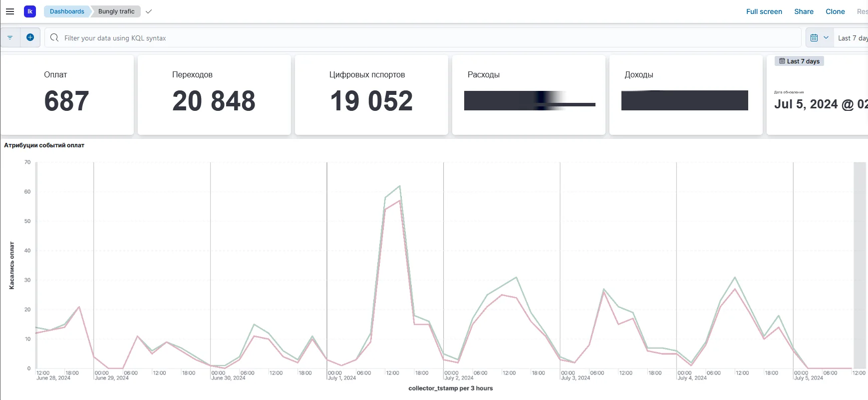Select the Bungly trafic breadcrumb
This screenshot has height=400, width=868.
(x=116, y=11)
